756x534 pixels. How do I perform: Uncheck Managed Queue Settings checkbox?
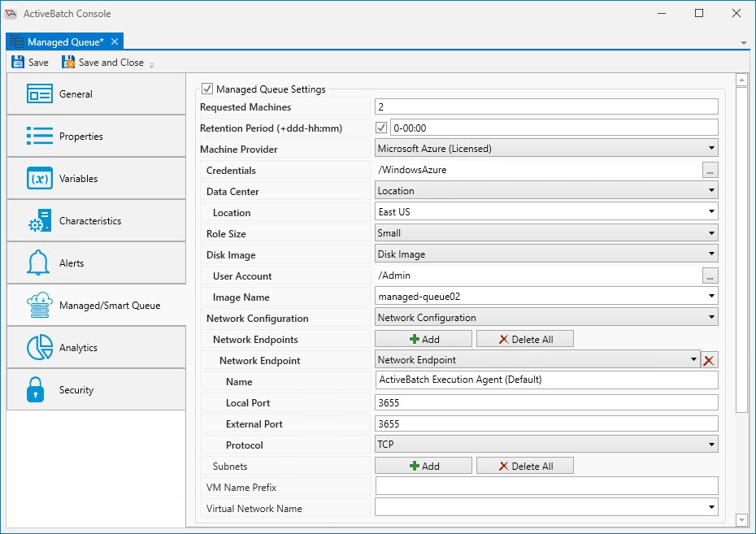click(207, 89)
